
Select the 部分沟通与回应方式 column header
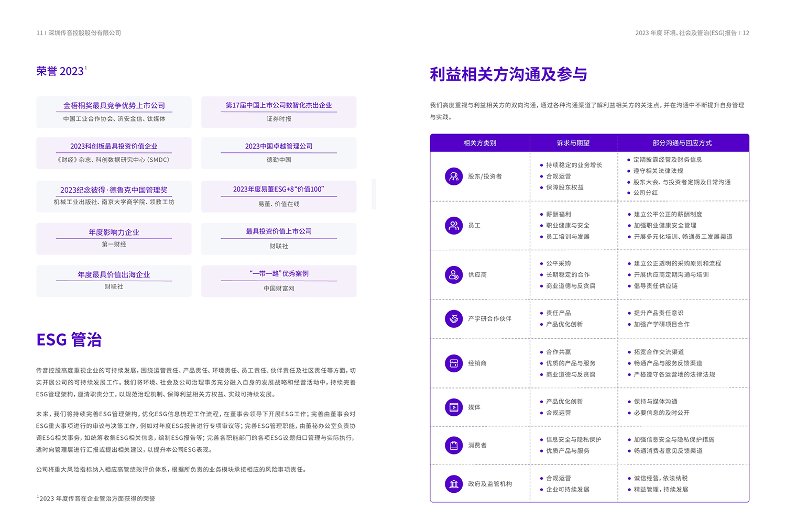tap(682, 143)
